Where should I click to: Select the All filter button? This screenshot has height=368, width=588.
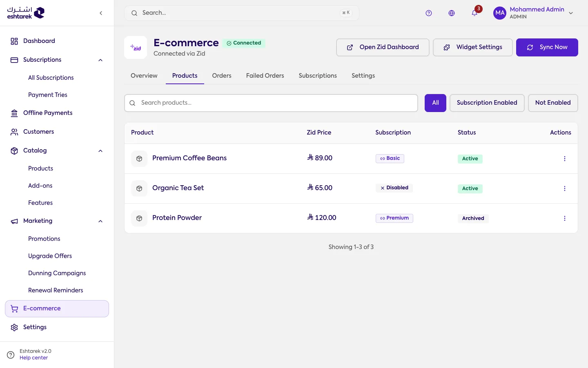[435, 103]
